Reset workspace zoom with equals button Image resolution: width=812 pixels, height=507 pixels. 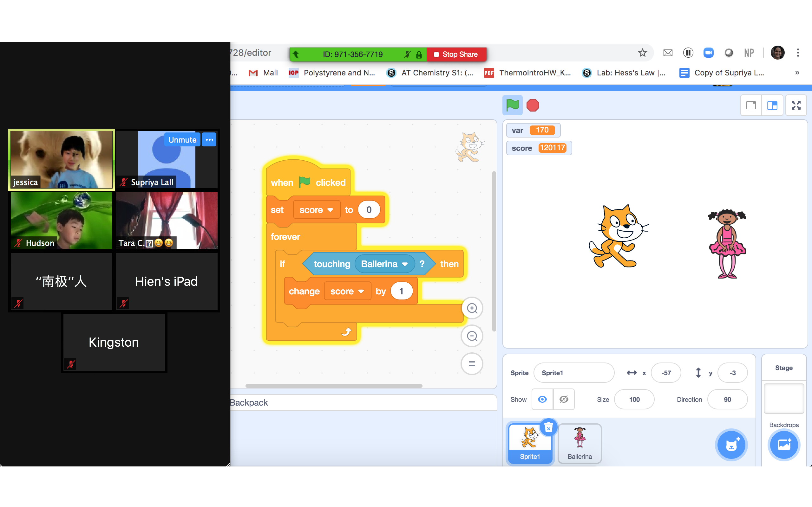click(472, 364)
